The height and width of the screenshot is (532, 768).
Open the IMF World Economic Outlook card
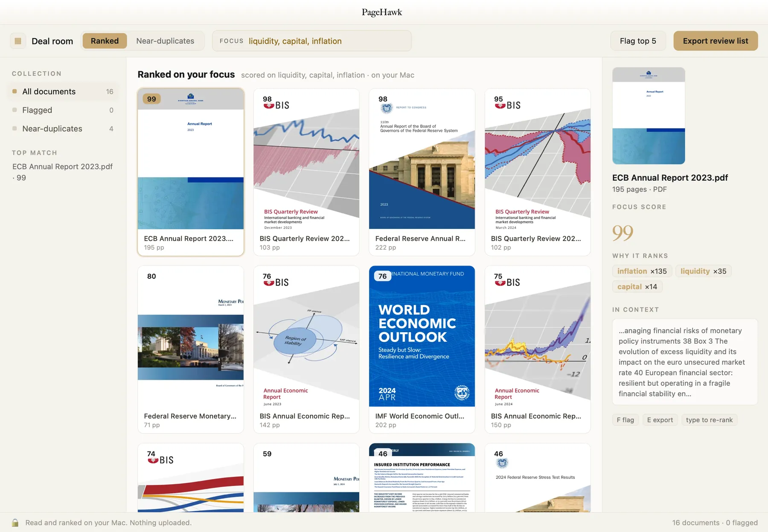[x=422, y=350]
